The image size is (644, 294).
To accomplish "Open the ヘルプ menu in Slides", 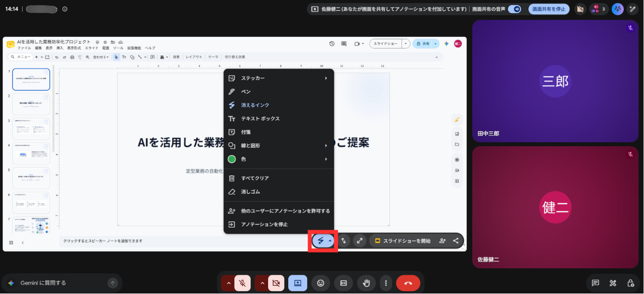I will [150, 48].
